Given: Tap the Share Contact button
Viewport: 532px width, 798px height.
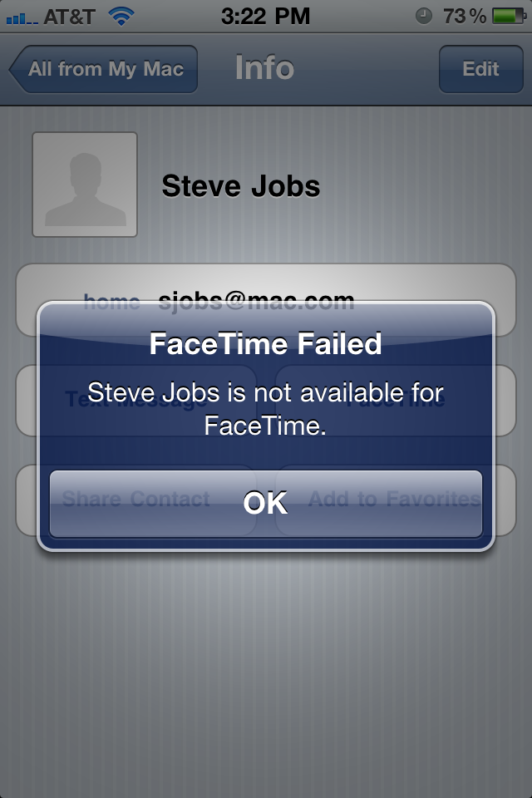Looking at the screenshot, I should (x=136, y=500).
